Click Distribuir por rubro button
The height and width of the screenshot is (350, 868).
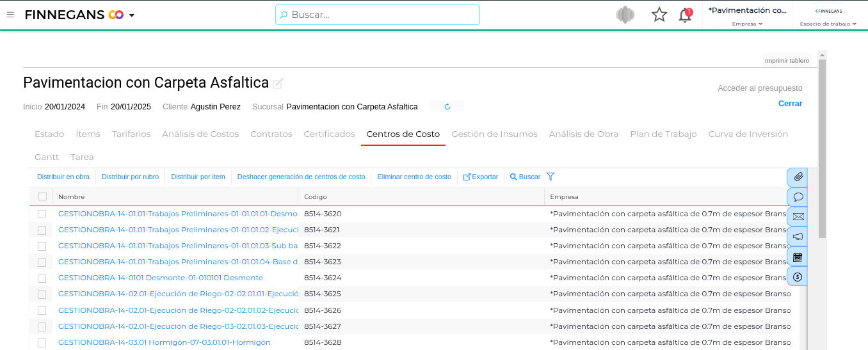(130, 177)
